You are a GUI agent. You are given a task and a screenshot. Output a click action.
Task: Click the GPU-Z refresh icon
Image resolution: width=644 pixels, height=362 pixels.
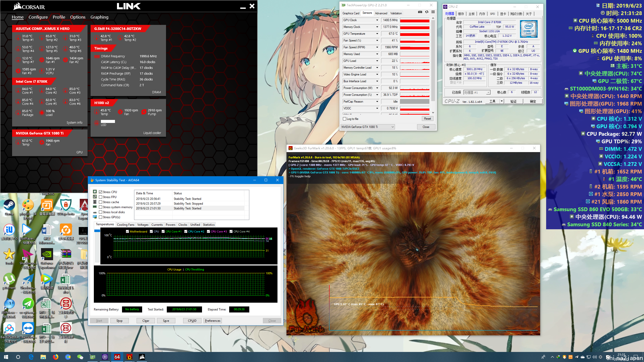click(427, 12)
